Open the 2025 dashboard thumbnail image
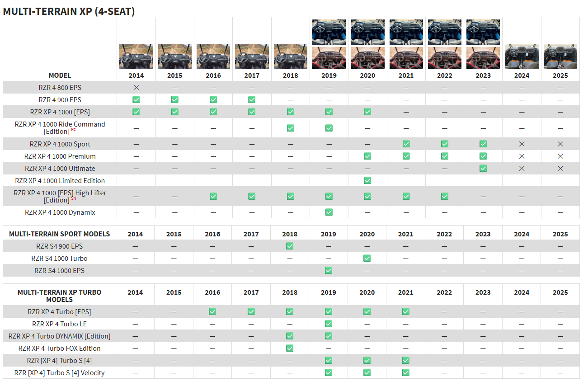Screen dimensions: 588x386 [560, 56]
